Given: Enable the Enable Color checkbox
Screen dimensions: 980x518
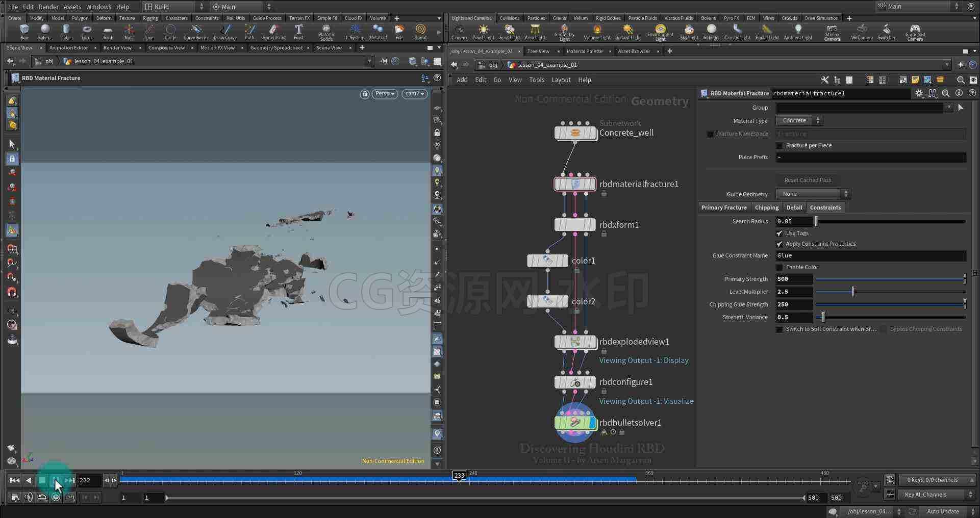Looking at the screenshot, I should click(780, 267).
